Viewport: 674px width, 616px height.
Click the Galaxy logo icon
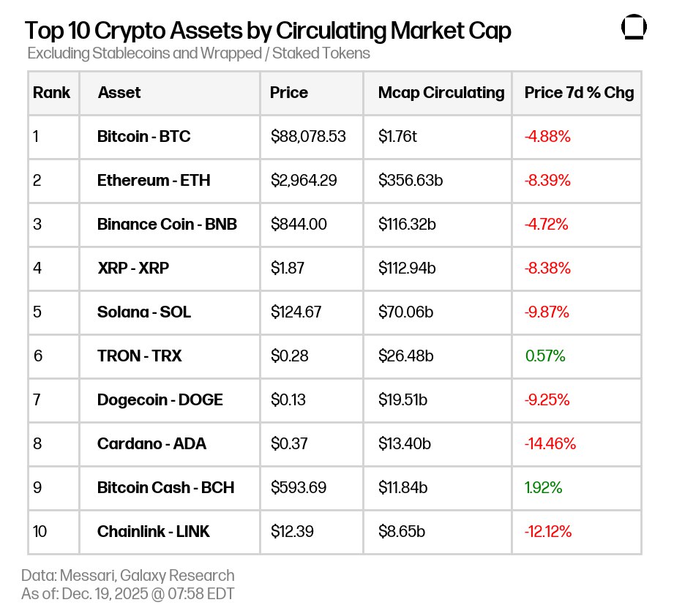tap(634, 28)
